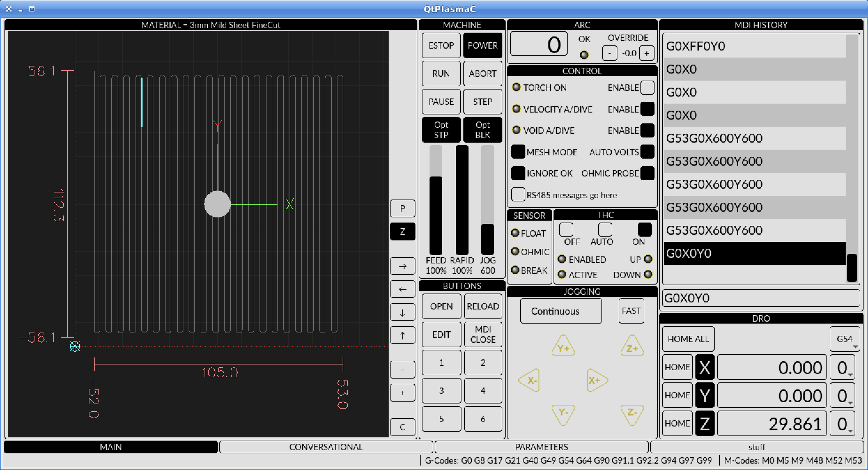The image size is (868, 470).
Task: Toggle Opt STP optional stop button
Action: tap(441, 130)
